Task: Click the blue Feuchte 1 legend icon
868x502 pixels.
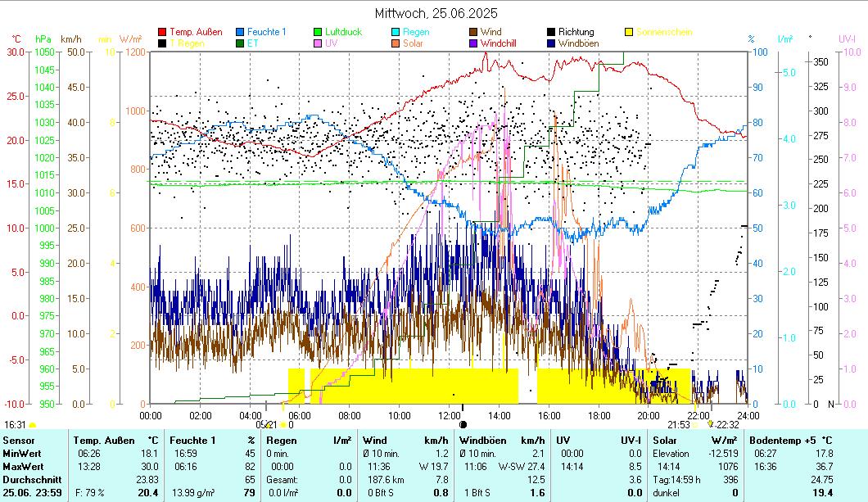Action: pos(240,32)
